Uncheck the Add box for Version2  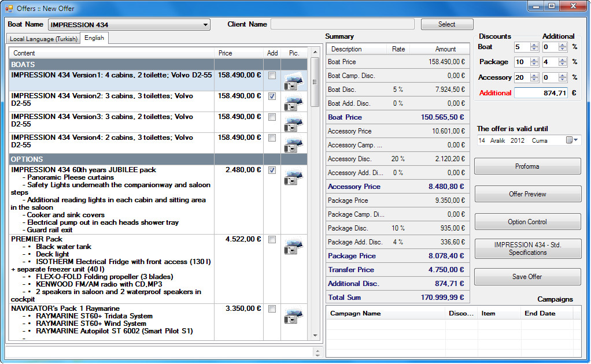coord(272,97)
